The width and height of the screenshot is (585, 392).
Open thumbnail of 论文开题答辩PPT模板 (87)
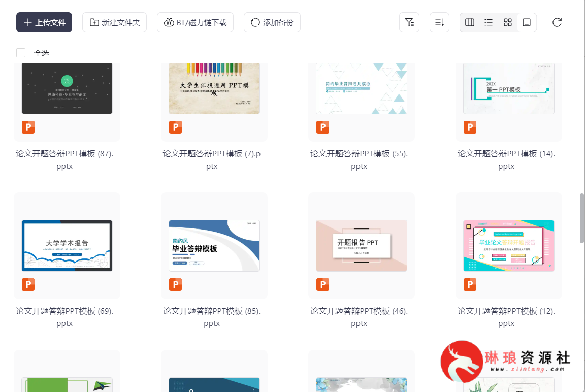coord(67,88)
